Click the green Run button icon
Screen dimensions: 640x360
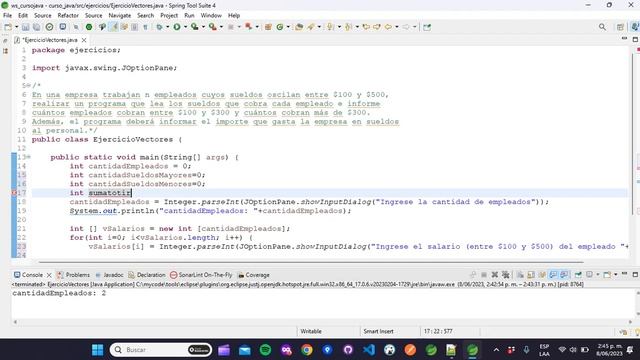(x=177, y=27)
